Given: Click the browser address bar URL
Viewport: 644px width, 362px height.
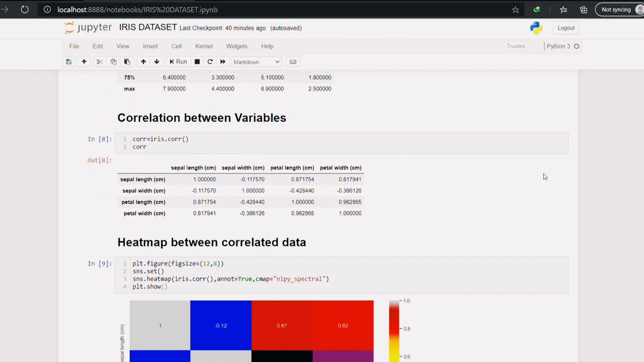Looking at the screenshot, I should 137,10.
